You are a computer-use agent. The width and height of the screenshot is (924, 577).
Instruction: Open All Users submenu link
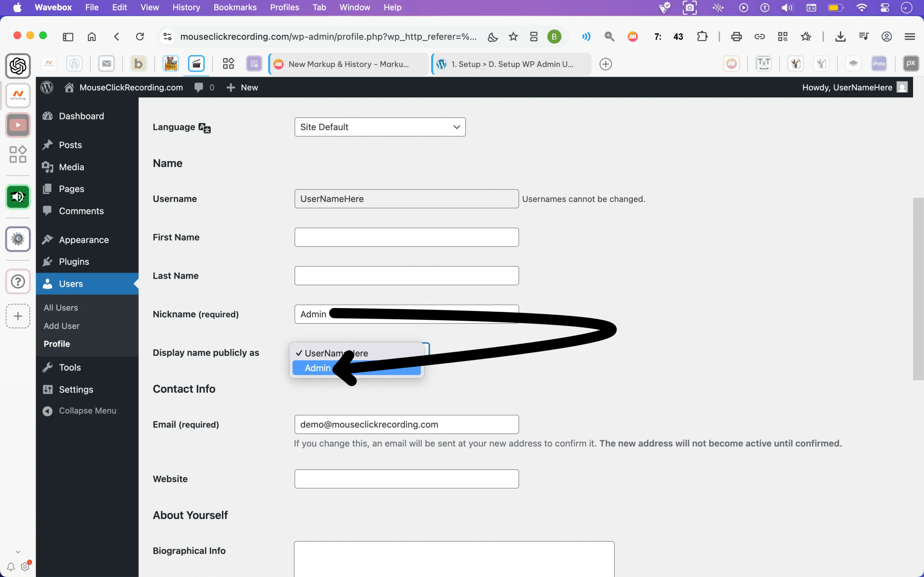[61, 308]
